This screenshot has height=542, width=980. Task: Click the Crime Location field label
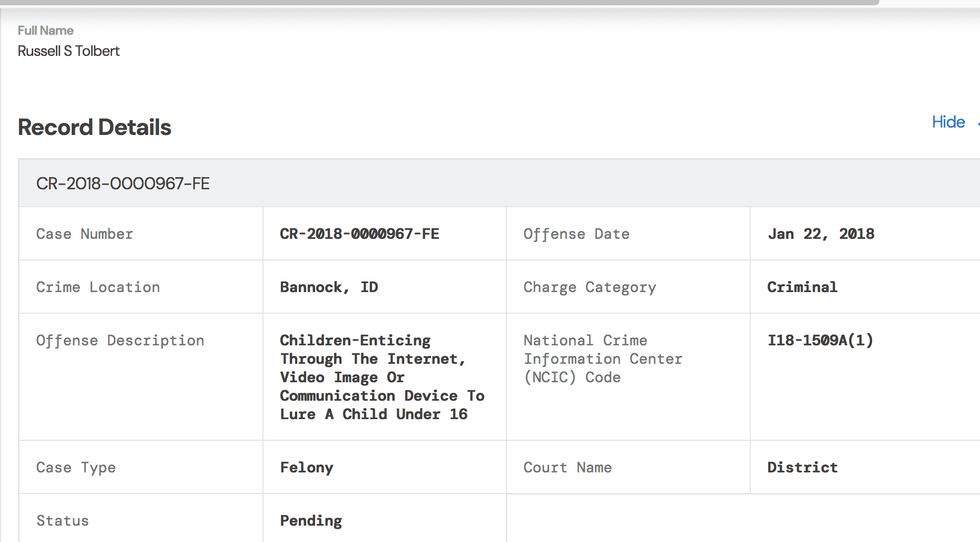(98, 287)
